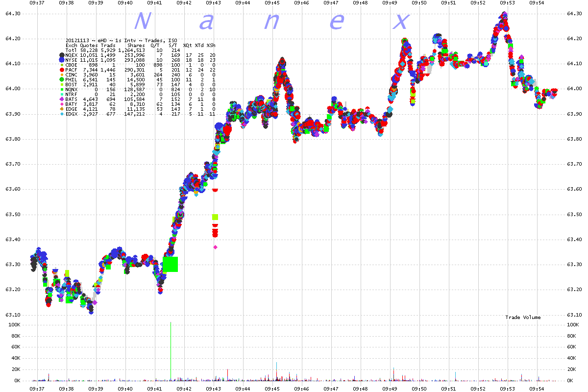Click '09:41' on the top time axis
Screen dimensions: 588x392
[x=155, y=3]
